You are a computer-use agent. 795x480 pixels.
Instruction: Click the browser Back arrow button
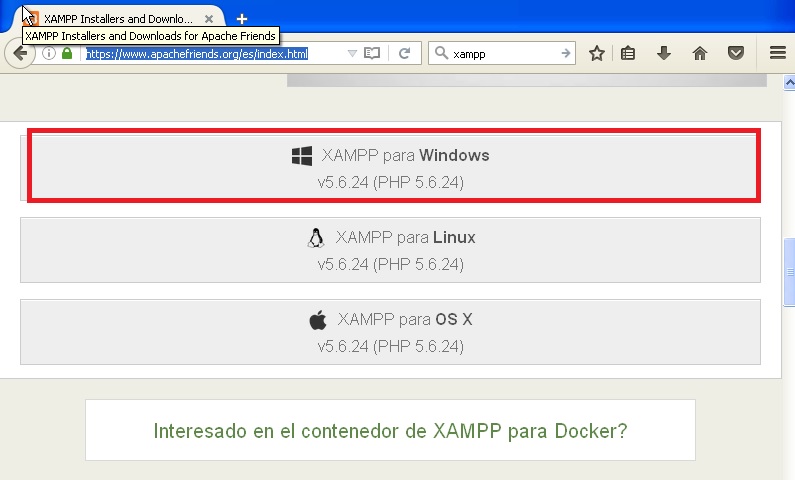click(x=19, y=53)
